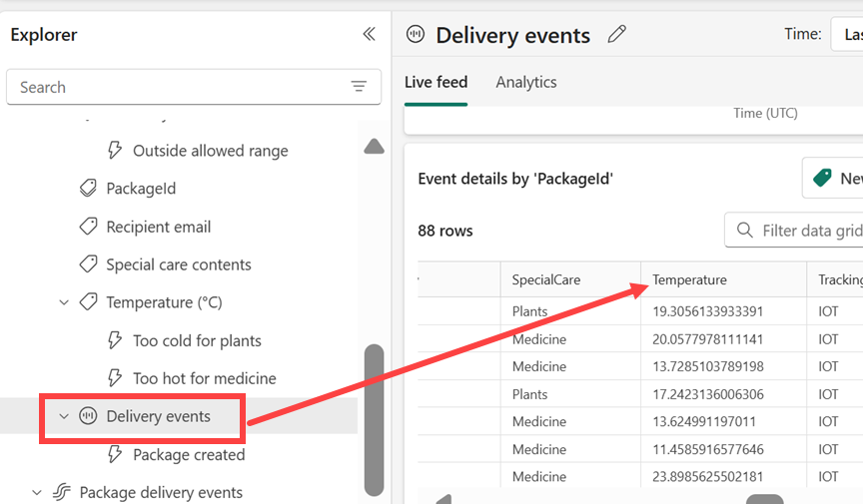Click the tag icon beside Special care contents
This screenshot has height=504, width=863.
click(x=88, y=264)
